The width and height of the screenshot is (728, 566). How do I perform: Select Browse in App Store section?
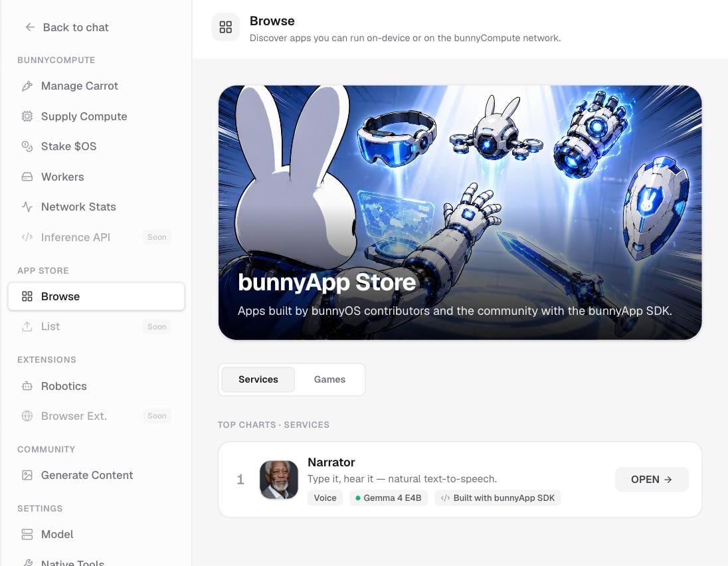(96, 296)
